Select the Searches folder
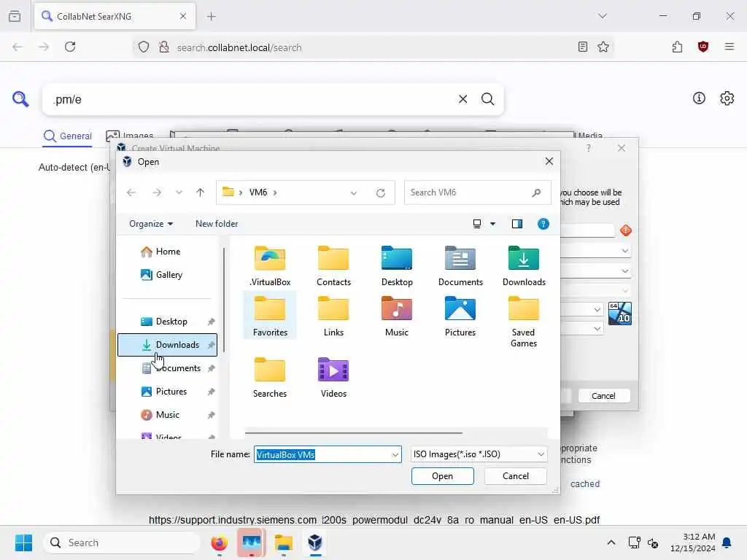This screenshot has height=560, width=747. [x=270, y=377]
